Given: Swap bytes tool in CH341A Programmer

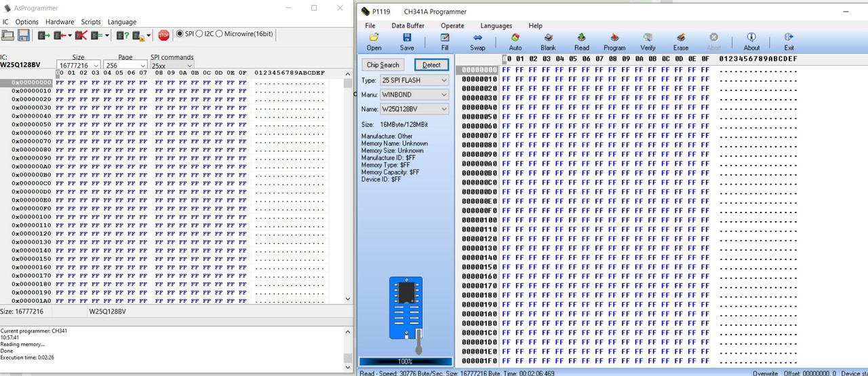Looking at the screenshot, I should (477, 42).
